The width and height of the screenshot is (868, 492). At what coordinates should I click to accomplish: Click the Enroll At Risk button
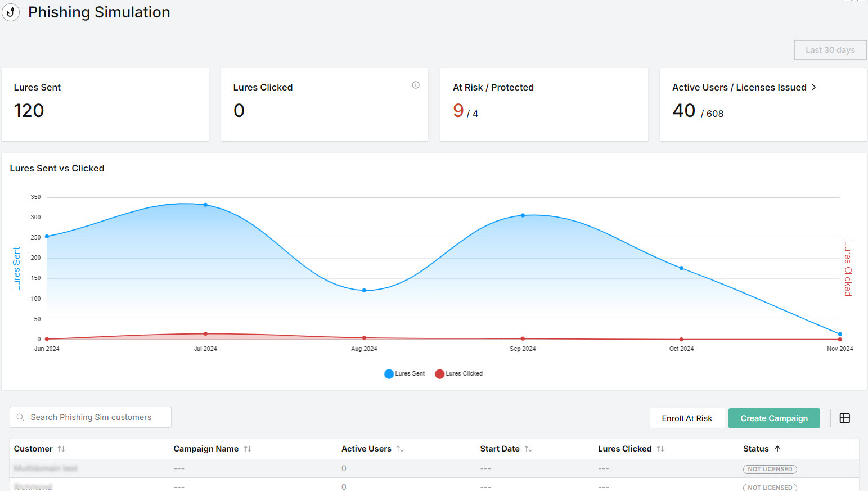click(687, 418)
